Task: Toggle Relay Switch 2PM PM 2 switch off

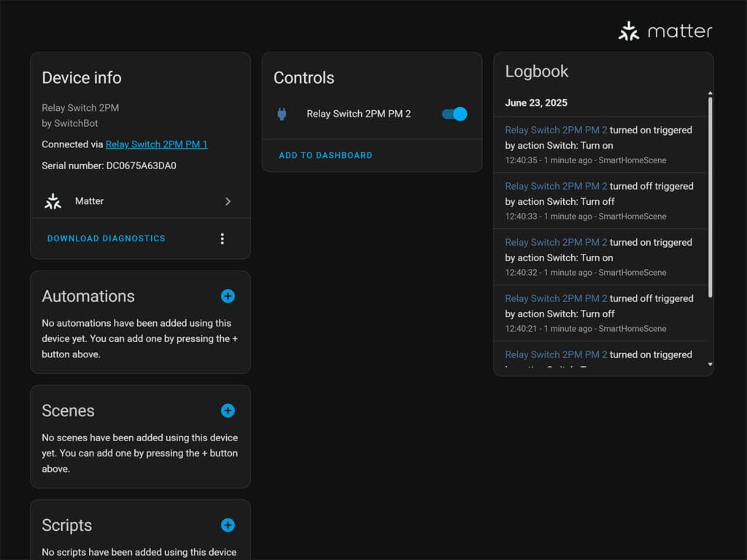Action: (x=454, y=114)
